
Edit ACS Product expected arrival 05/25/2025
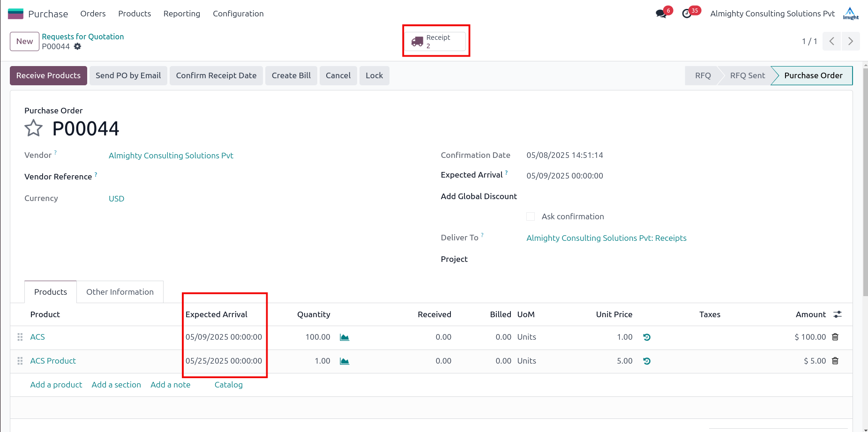point(224,361)
